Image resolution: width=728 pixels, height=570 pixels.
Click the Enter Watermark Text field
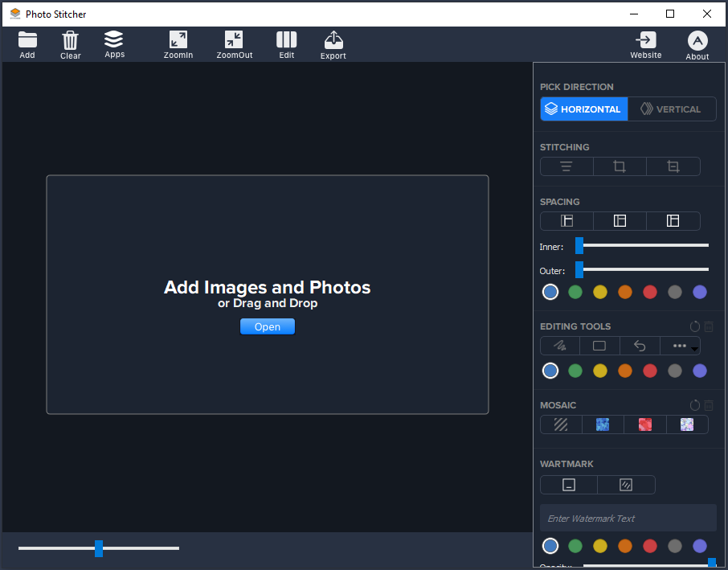click(x=628, y=519)
